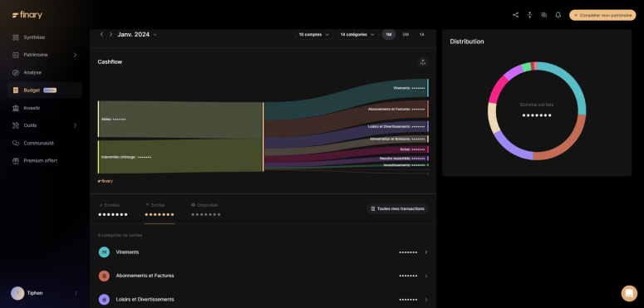Click Besoins essentiels flow label

pyautogui.click(x=402, y=159)
